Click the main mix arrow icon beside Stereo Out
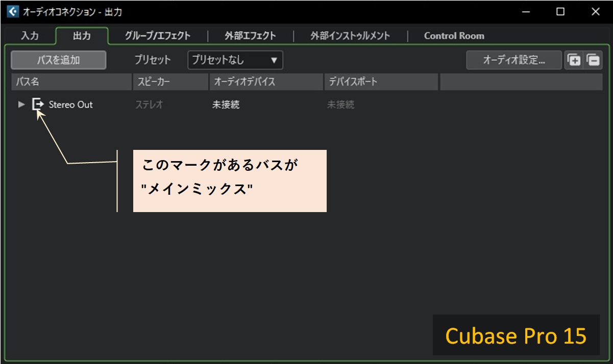This screenshot has width=613, height=364. [x=38, y=104]
